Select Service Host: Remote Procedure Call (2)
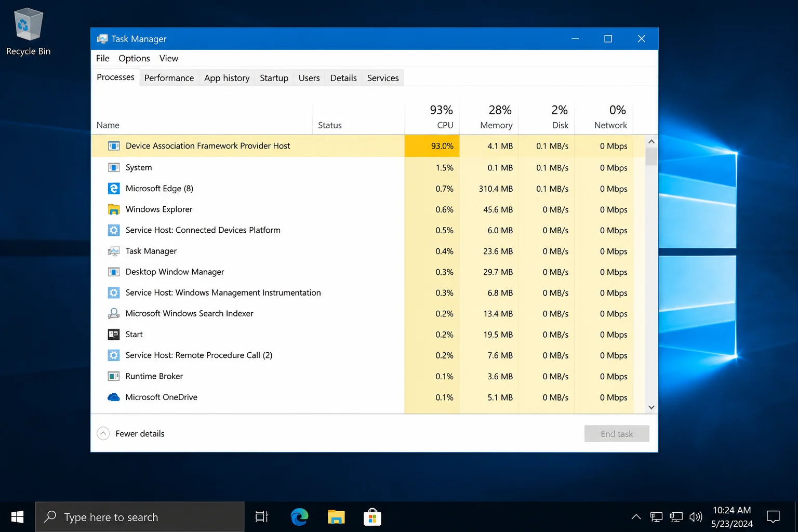The image size is (798, 532). pos(199,355)
